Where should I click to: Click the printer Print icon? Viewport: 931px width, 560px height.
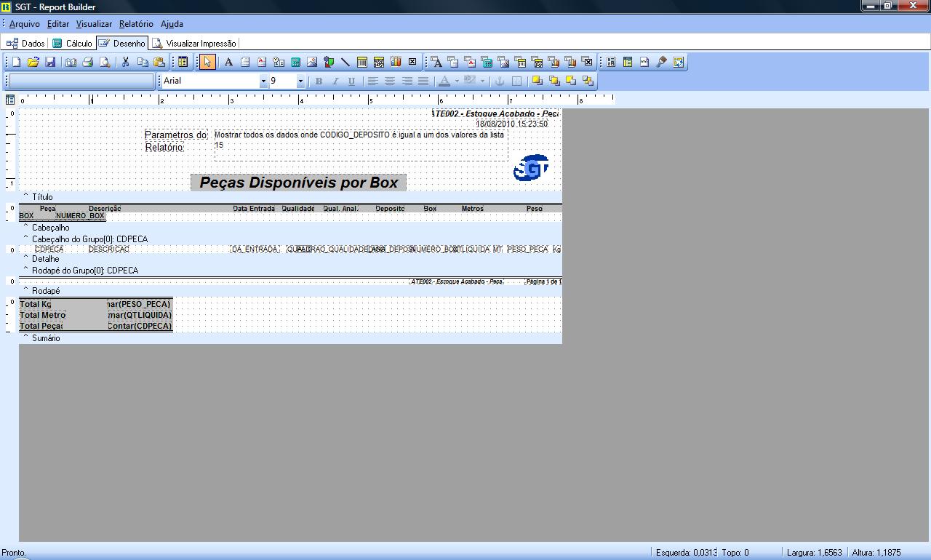pyautogui.click(x=87, y=62)
